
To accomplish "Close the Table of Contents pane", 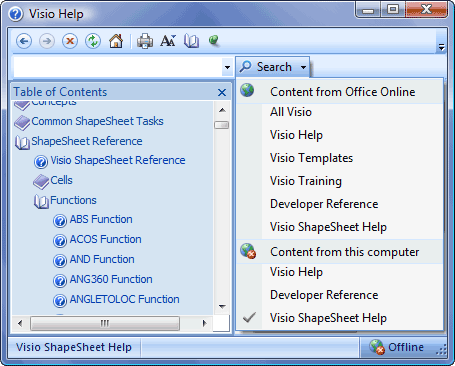I will tap(222, 92).
